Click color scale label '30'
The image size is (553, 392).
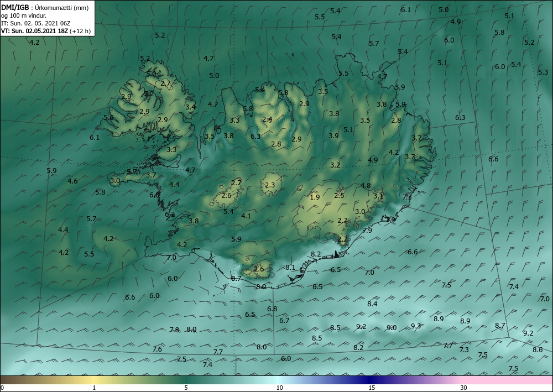(464, 388)
